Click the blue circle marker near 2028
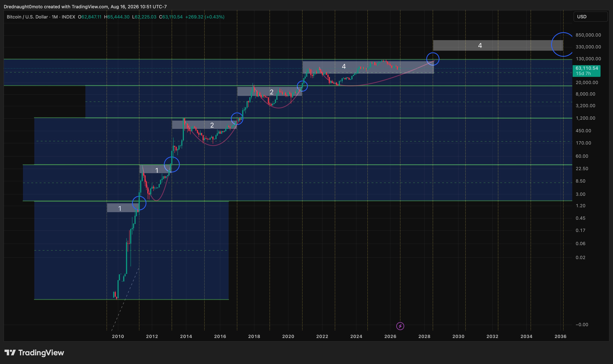Image resolution: width=613 pixels, height=364 pixels. click(x=433, y=59)
